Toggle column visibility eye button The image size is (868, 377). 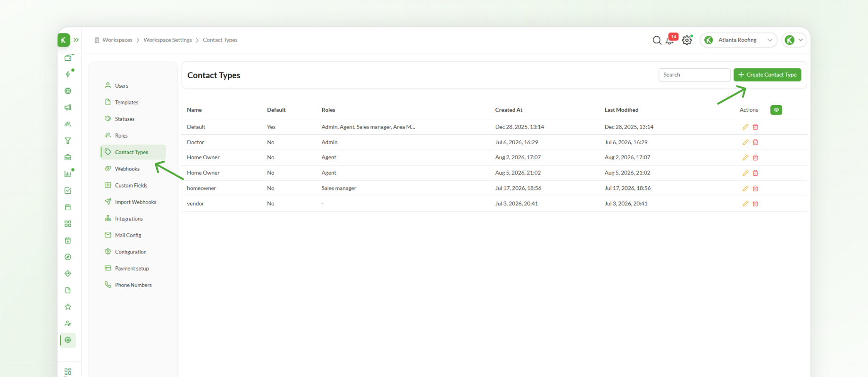click(x=776, y=110)
